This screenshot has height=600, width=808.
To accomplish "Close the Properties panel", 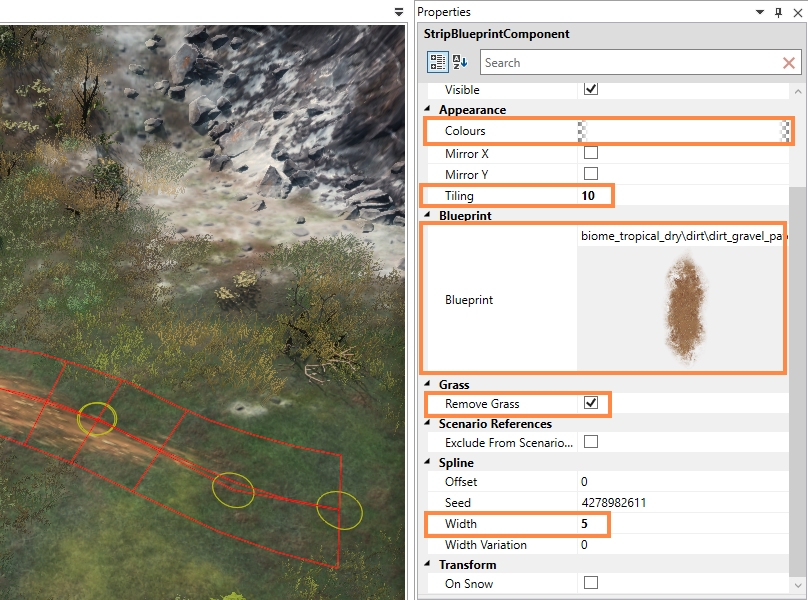I will click(798, 12).
